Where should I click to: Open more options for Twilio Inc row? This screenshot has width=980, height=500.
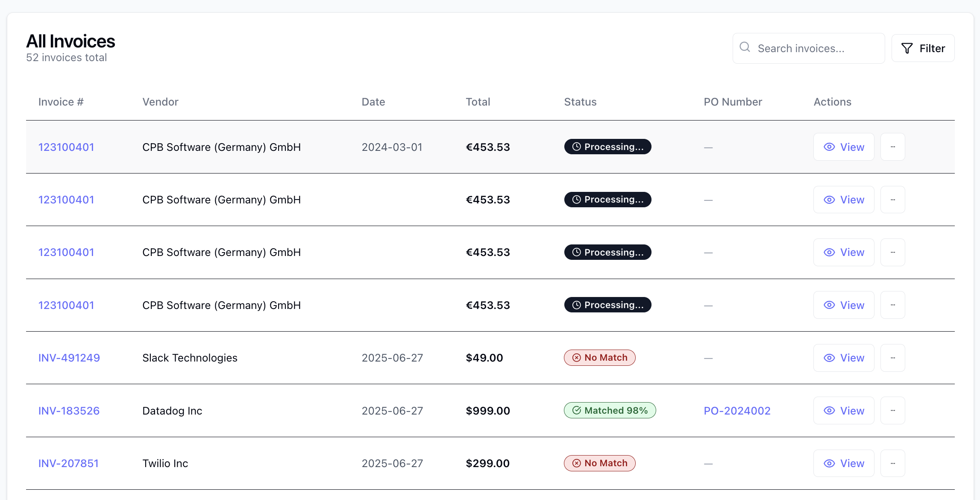point(892,463)
